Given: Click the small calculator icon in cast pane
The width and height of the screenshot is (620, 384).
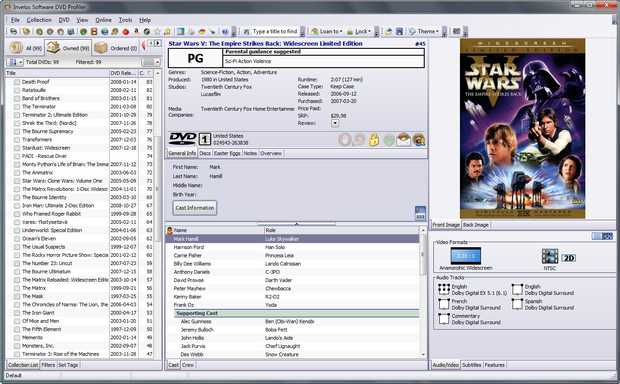Looking at the screenshot, I should [420, 213].
